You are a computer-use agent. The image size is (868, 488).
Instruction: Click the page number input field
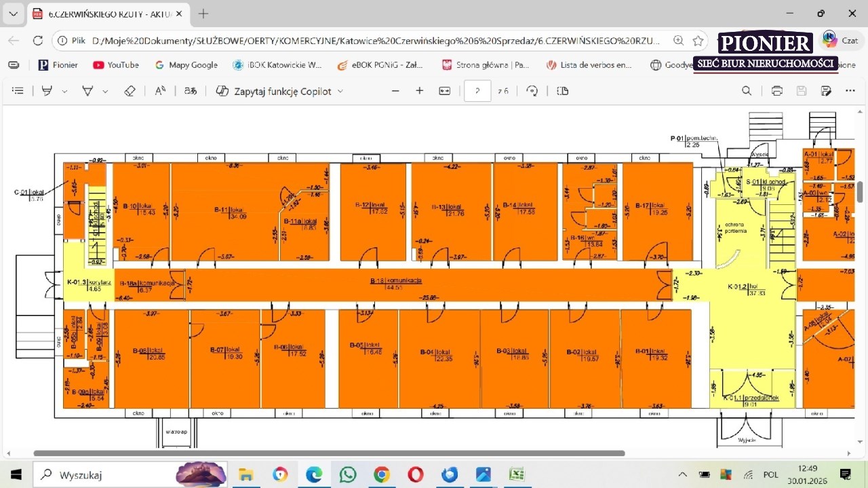(x=477, y=91)
